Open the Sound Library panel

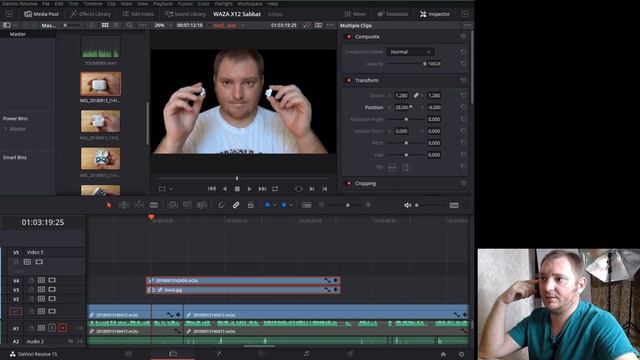(185, 14)
